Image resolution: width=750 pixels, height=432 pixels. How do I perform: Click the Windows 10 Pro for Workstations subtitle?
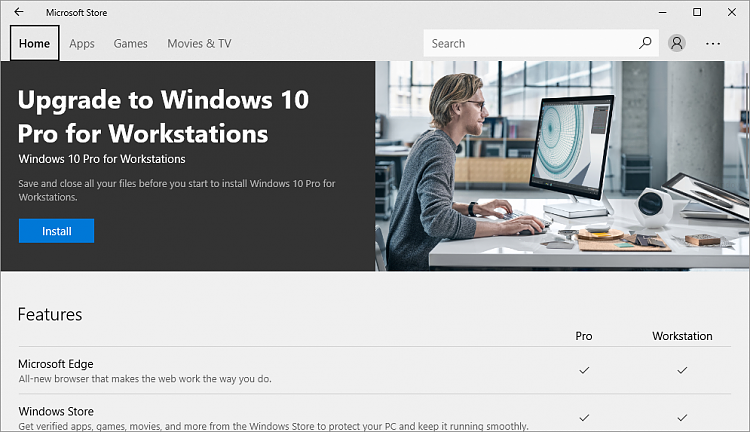coord(102,159)
